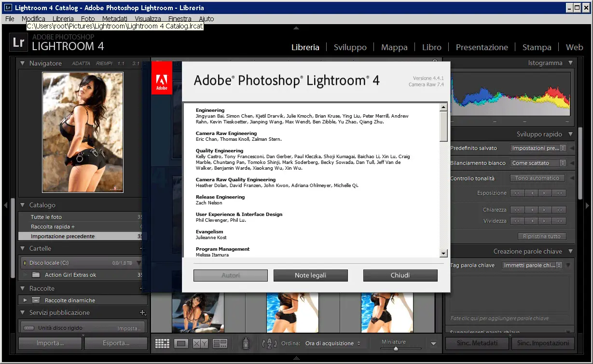Open the Ordina sort order dropdown
Screen dimensions: 593x364
(x=333, y=343)
